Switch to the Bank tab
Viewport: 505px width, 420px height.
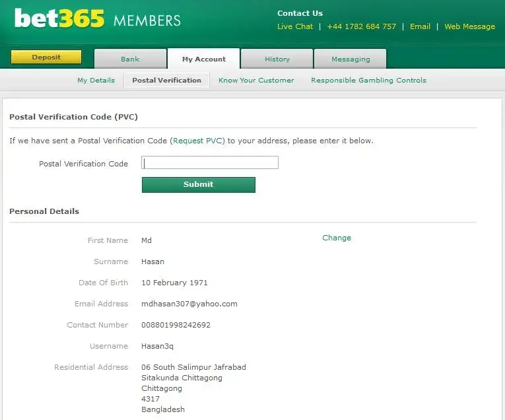[130, 59]
